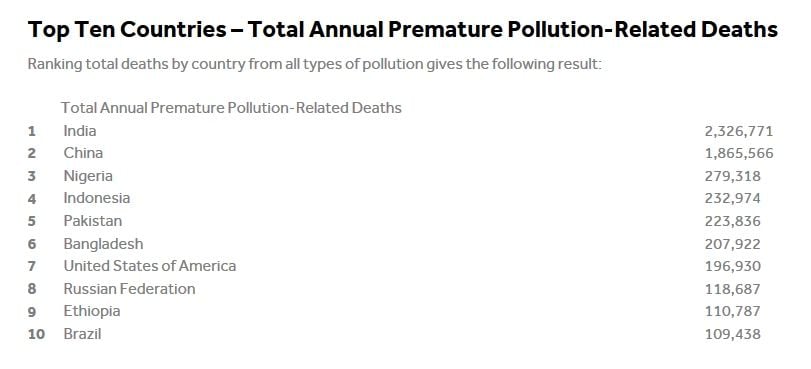Screen dimensions: 811x369
Task: Select Indonesia in the table
Action: [x=97, y=198]
